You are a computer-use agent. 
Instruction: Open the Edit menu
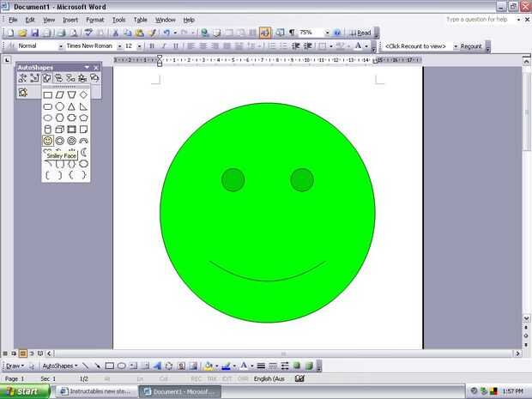[x=30, y=20]
